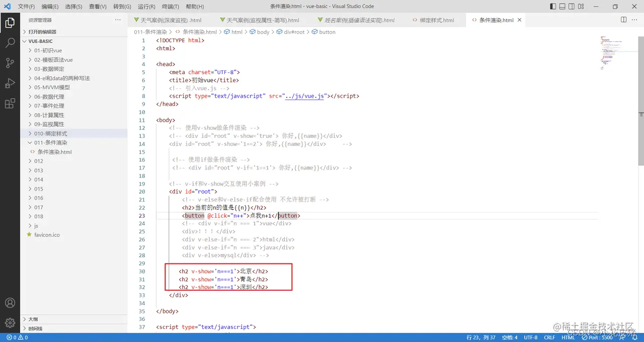Screen dimensions: 644x342
Task: Open the 帮助(H) menu
Action: [x=195, y=7]
